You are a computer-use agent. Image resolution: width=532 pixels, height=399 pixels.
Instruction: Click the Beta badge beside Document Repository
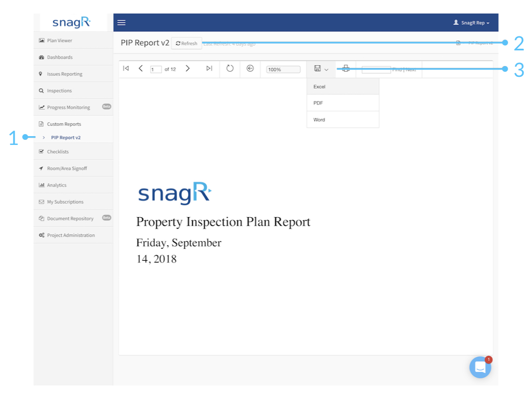(x=107, y=218)
